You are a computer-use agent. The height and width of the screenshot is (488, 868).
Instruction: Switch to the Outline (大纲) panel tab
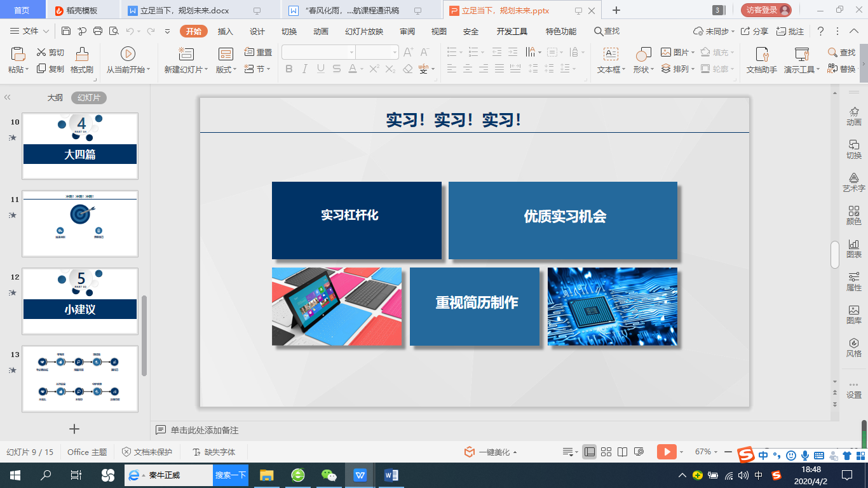tap(55, 98)
